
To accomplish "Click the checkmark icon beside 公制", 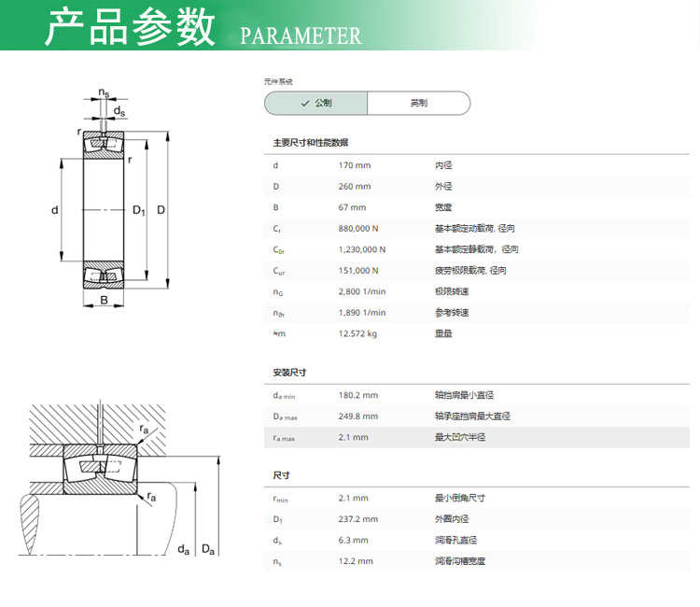I will pos(305,104).
